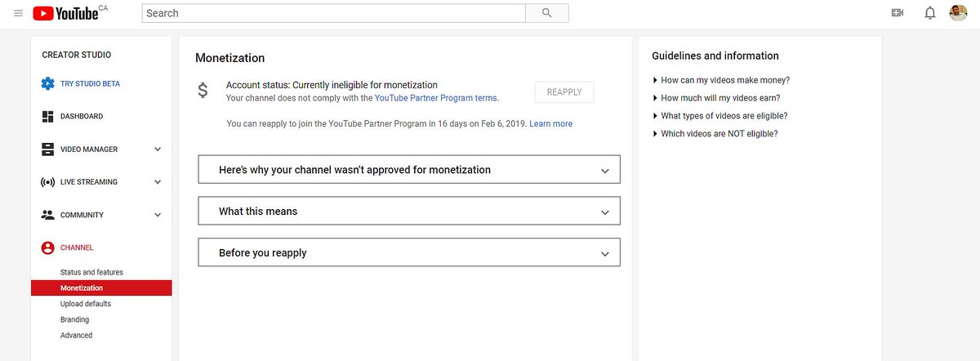Viewport: 980px width, 361px height.
Task: Open the VIDEO MANAGER section
Action: (89, 149)
